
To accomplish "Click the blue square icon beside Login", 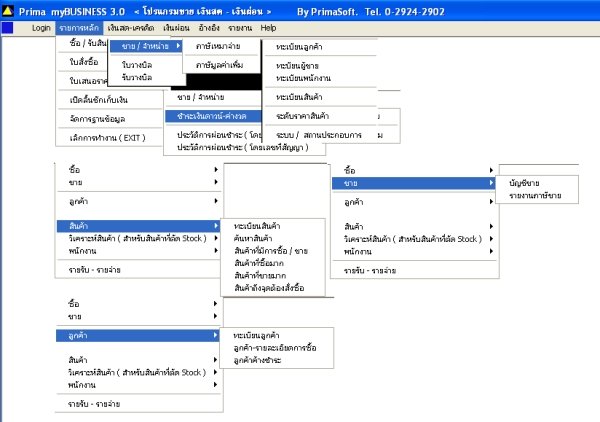I will tap(8, 28).
